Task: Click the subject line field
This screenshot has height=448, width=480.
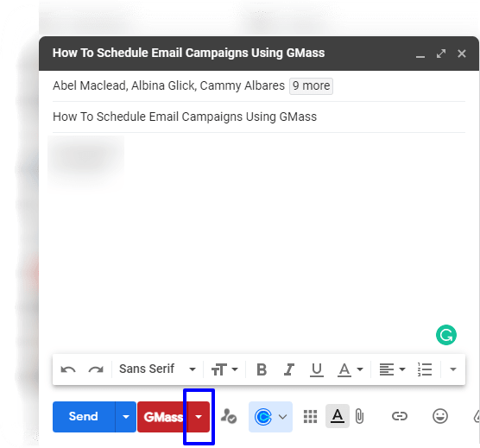Action: (x=259, y=117)
